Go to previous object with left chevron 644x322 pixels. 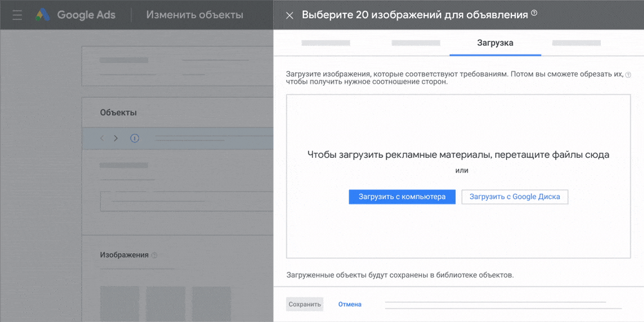tap(102, 138)
